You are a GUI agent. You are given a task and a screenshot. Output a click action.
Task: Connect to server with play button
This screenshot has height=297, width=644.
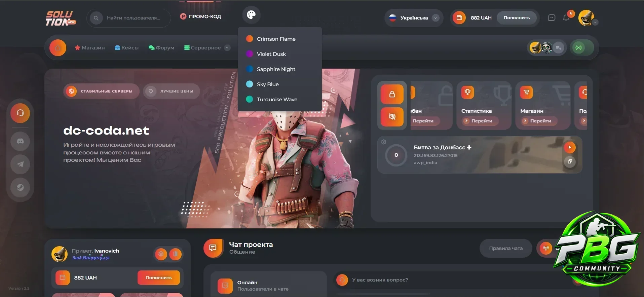click(x=570, y=147)
